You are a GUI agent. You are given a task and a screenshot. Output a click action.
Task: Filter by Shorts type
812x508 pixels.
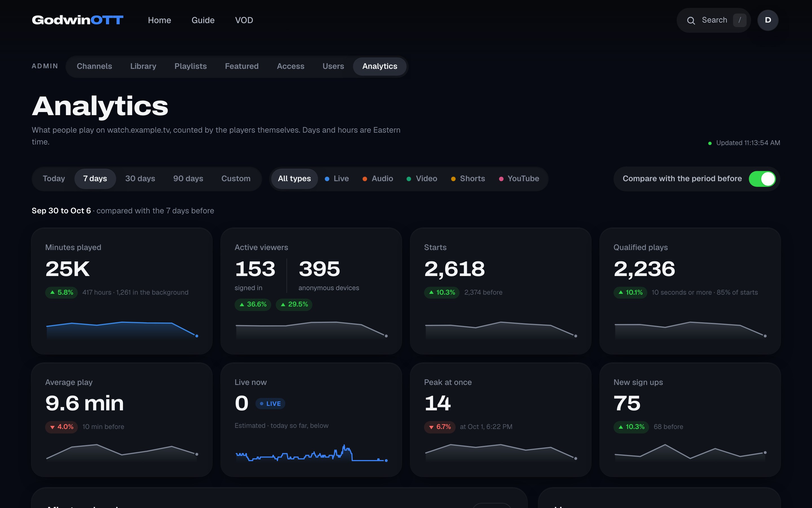click(468, 179)
